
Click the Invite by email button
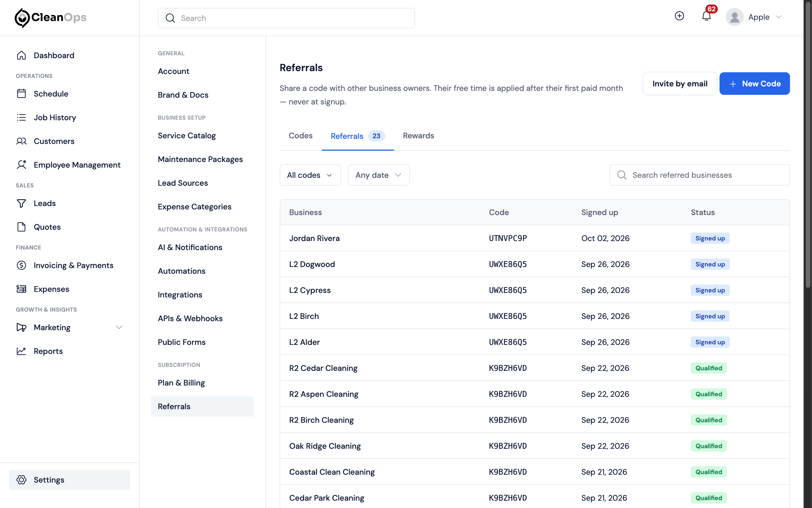(x=680, y=84)
